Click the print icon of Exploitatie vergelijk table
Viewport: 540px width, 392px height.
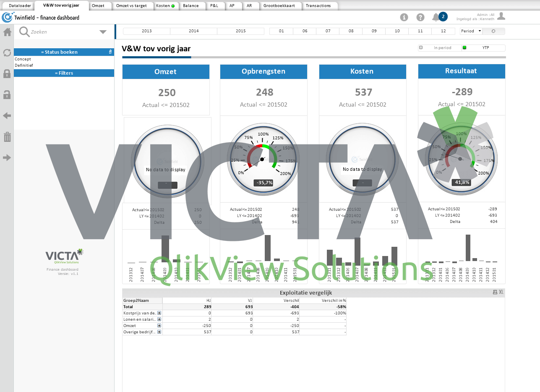click(495, 292)
